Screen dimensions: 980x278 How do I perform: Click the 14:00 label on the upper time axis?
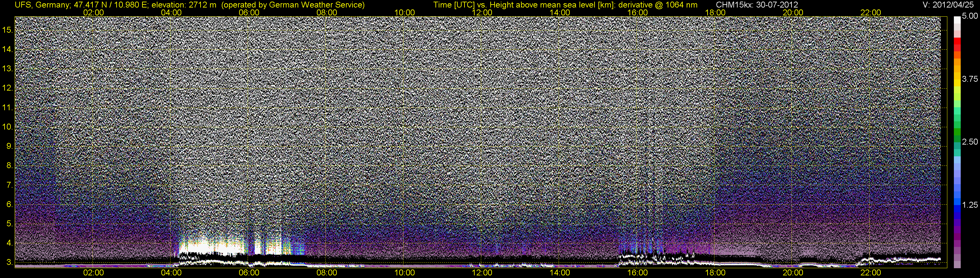pyautogui.click(x=560, y=12)
